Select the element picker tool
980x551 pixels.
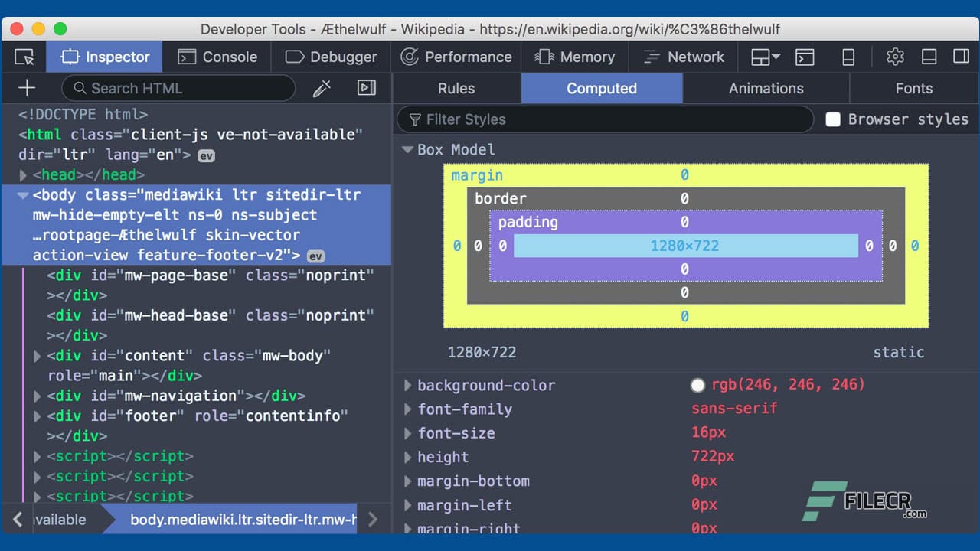(24, 57)
